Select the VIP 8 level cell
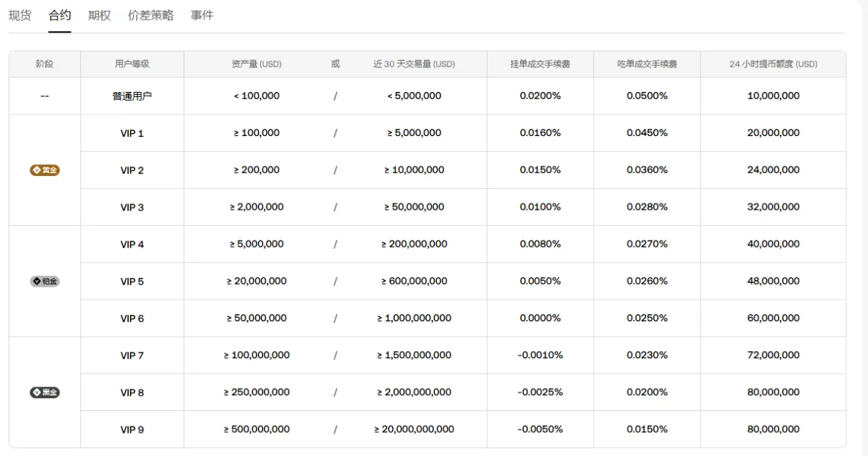The image size is (868, 456). [132, 392]
